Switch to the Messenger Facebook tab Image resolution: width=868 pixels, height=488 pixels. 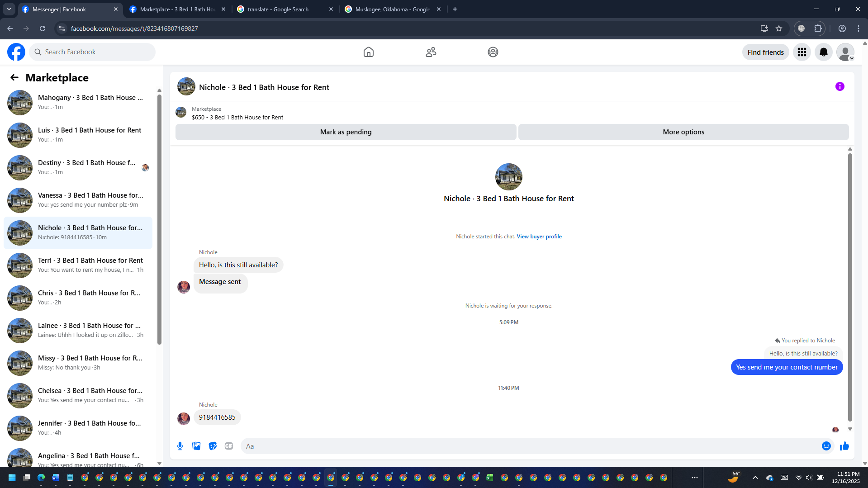pos(70,9)
